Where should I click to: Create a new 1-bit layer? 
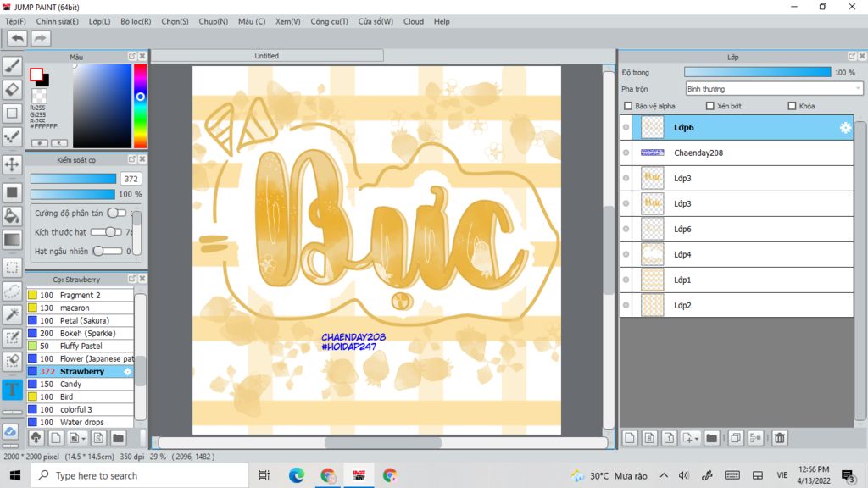(669, 438)
